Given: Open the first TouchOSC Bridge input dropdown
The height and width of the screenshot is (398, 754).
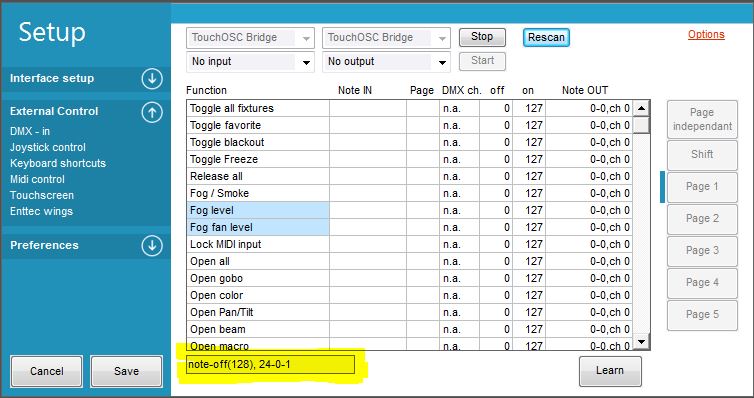Looking at the screenshot, I should (250, 38).
